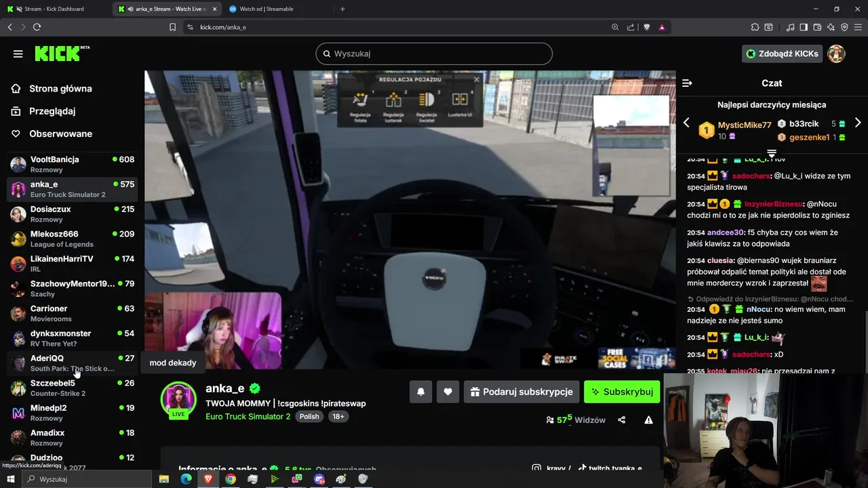Screen dimensions: 868x488
Task: Open a new browser tab
Action: [x=342, y=9]
